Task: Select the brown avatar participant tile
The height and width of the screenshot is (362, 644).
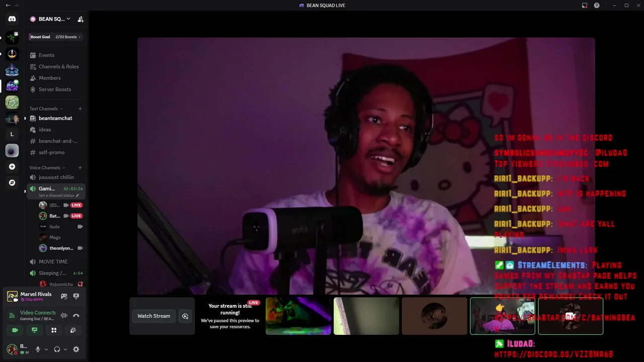Action: [434, 316]
